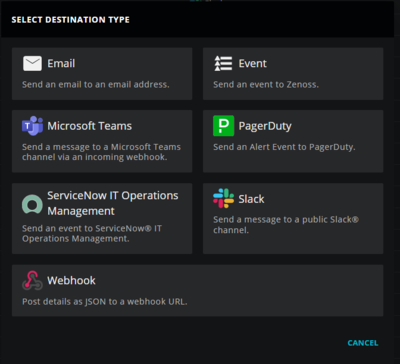Click the Event list icon
The image size is (400, 364).
pyautogui.click(x=223, y=63)
